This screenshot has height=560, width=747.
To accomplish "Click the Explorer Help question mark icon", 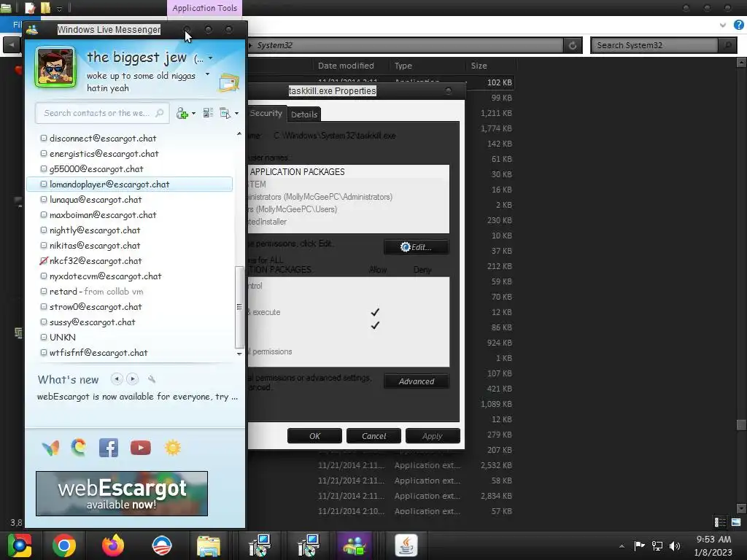I will pyautogui.click(x=739, y=26).
